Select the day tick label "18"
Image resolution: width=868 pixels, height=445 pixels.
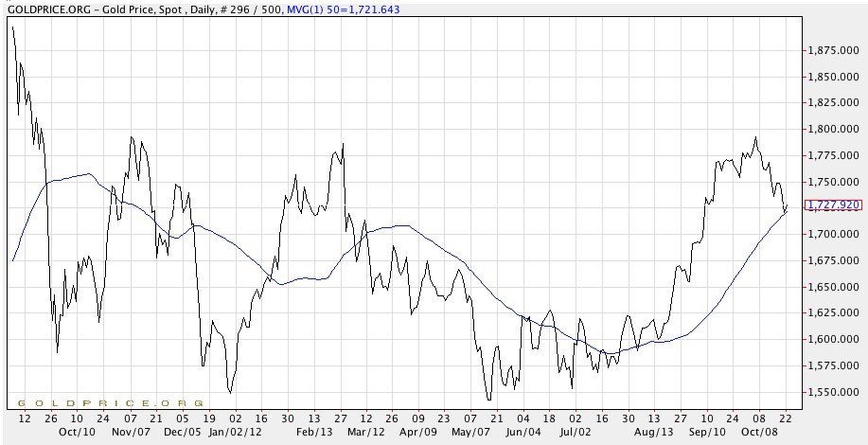(x=550, y=419)
